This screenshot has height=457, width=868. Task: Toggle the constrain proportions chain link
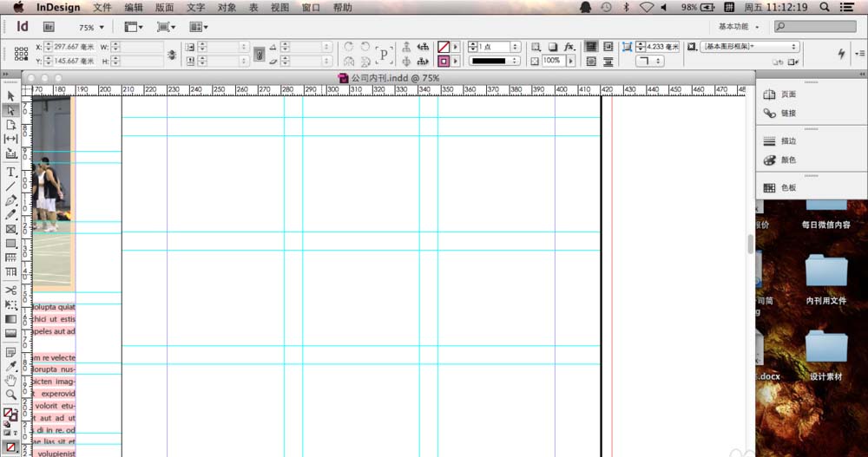(170, 54)
